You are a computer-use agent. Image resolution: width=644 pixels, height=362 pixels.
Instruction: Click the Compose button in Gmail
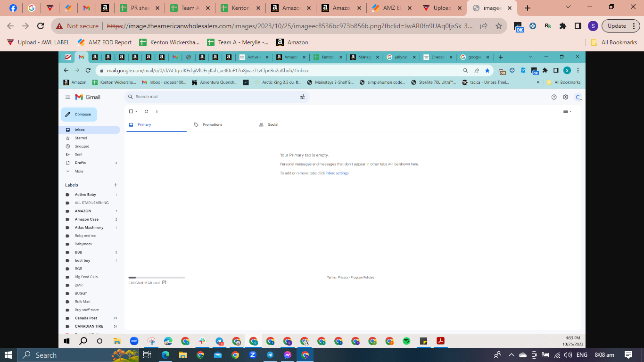[79, 115]
